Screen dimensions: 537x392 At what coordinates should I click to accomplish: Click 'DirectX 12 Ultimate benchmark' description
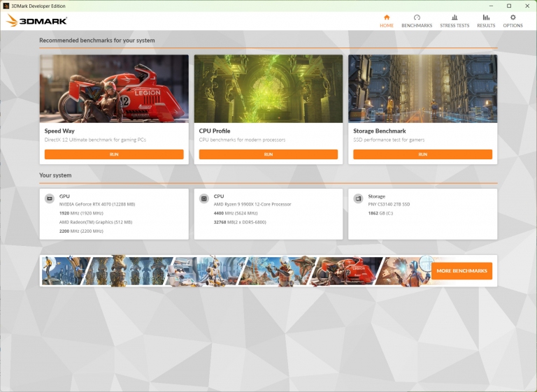coord(95,140)
